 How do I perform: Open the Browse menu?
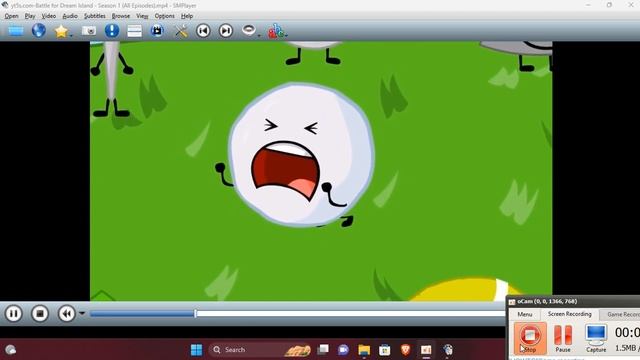click(121, 16)
